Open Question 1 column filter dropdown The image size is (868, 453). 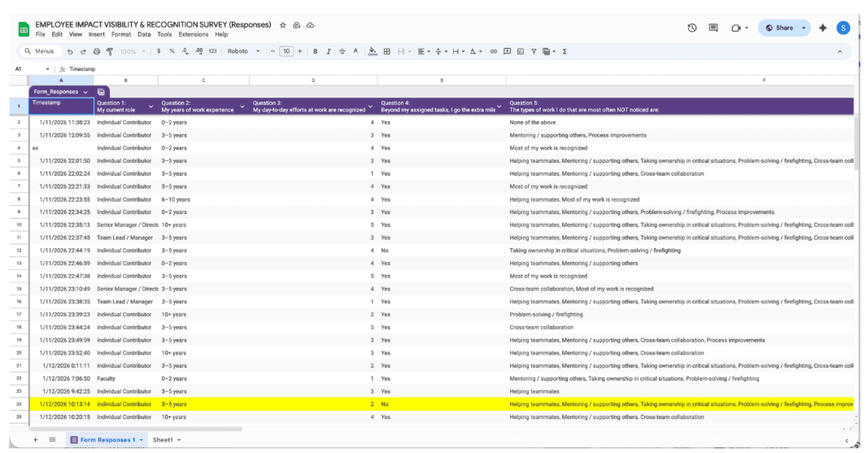[150, 107]
